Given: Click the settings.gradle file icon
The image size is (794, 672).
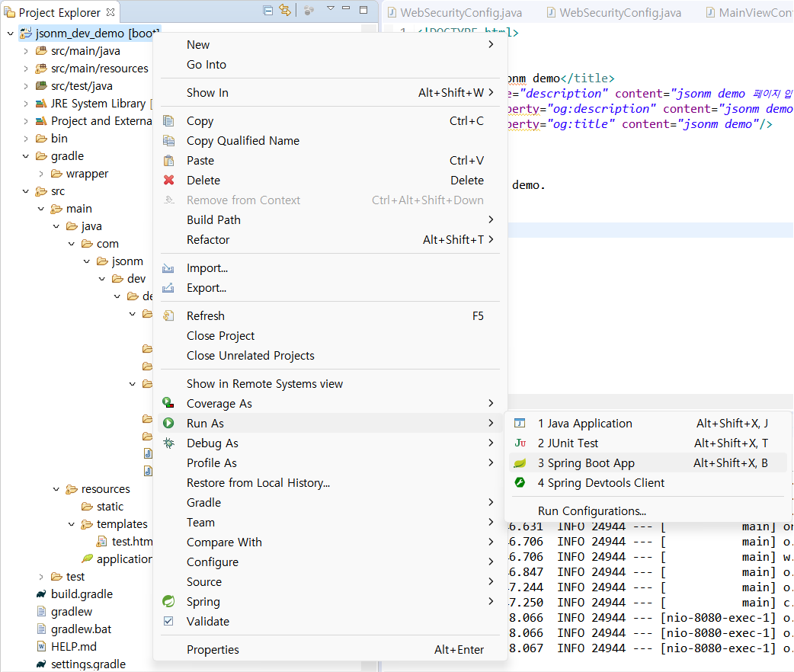Looking at the screenshot, I should (41, 664).
